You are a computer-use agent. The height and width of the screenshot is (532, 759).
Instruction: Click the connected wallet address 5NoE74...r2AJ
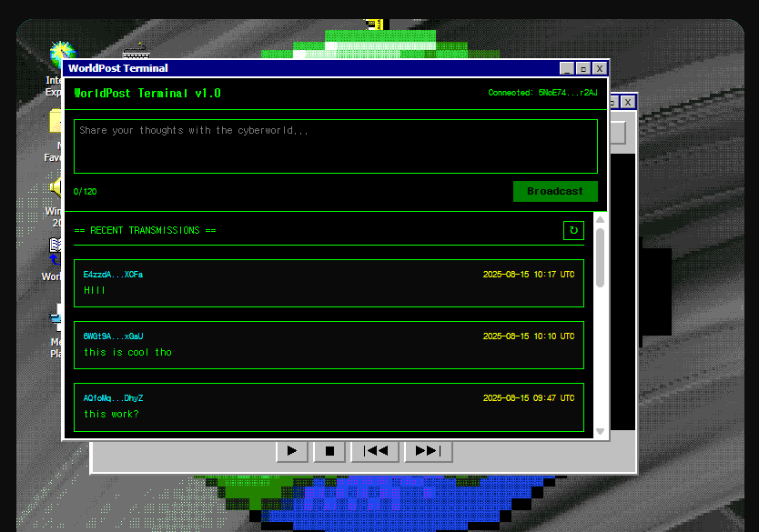pos(568,93)
